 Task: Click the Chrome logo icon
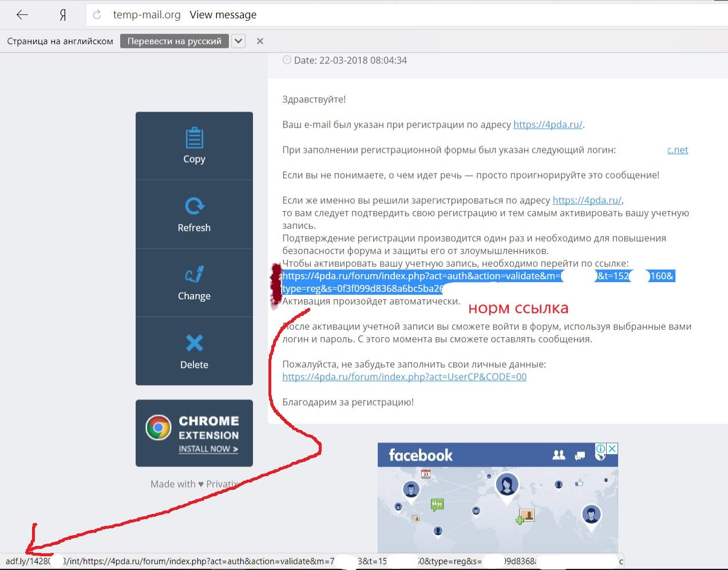coord(159,427)
